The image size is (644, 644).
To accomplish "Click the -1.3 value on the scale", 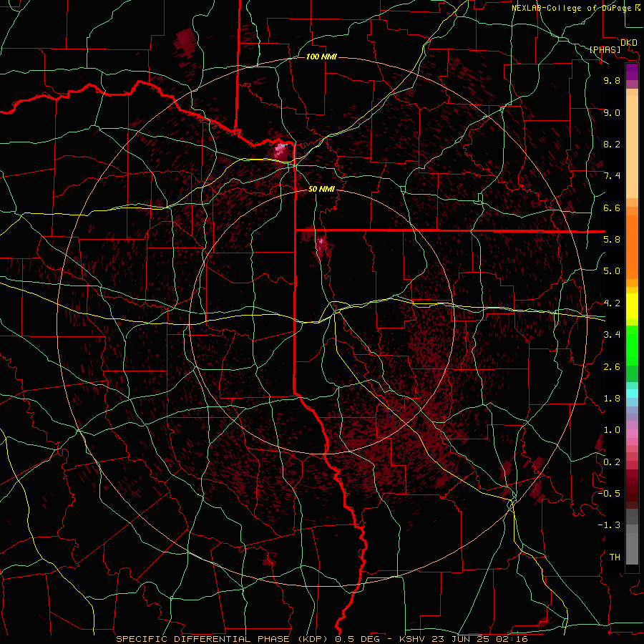I will coord(609,525).
